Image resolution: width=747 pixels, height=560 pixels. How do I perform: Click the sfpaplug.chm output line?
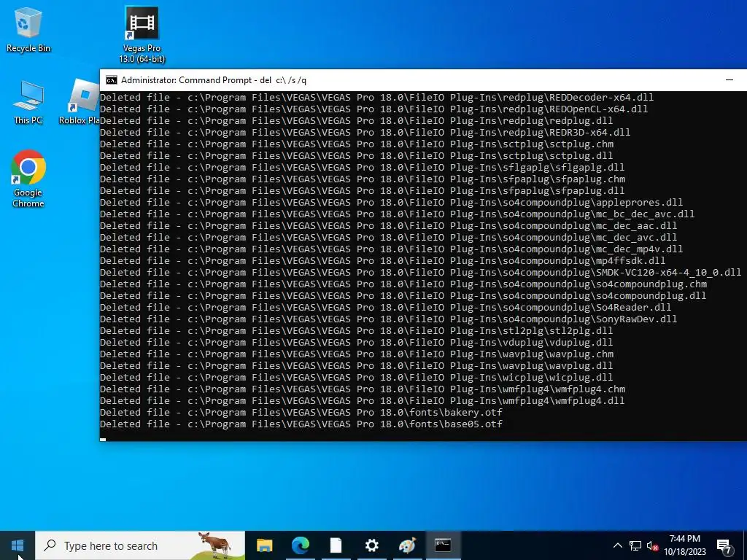[x=362, y=179]
